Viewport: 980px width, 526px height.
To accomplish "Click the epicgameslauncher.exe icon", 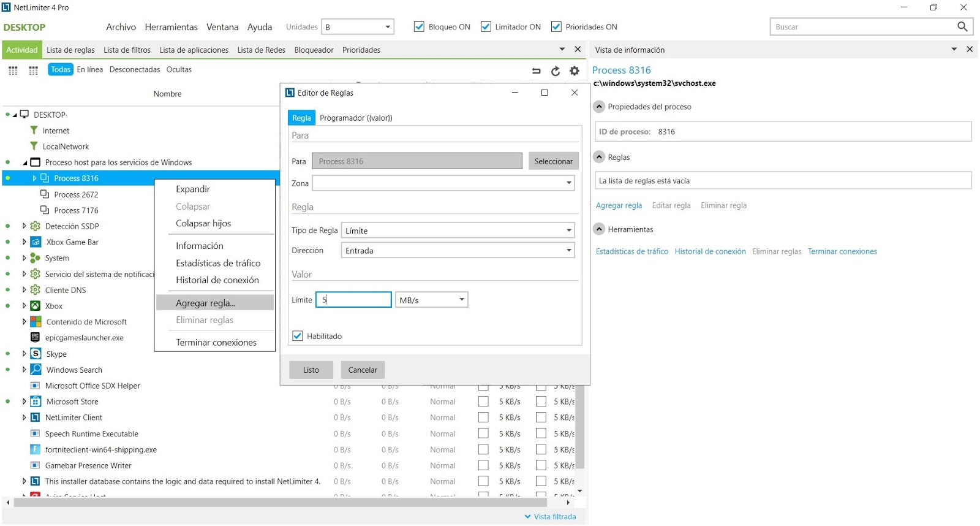I will click(36, 337).
